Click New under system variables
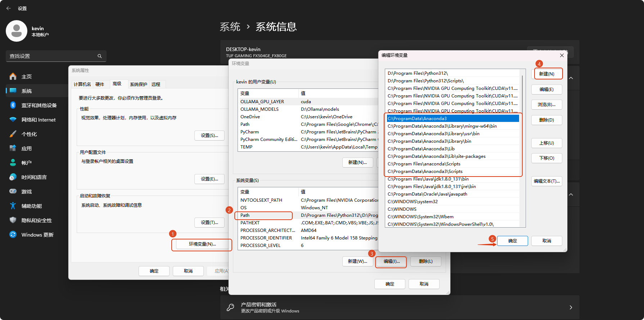 [x=357, y=261]
